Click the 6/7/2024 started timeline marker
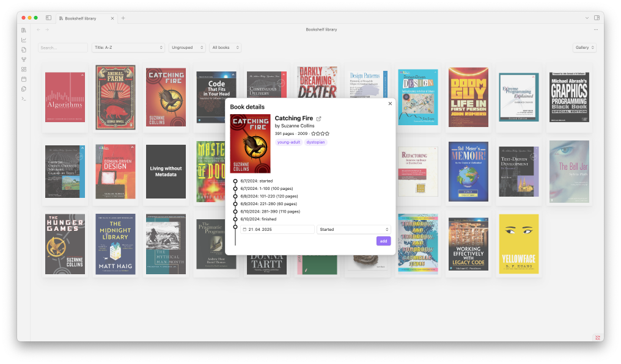Screen dimensions: 621x364 (x=235, y=181)
